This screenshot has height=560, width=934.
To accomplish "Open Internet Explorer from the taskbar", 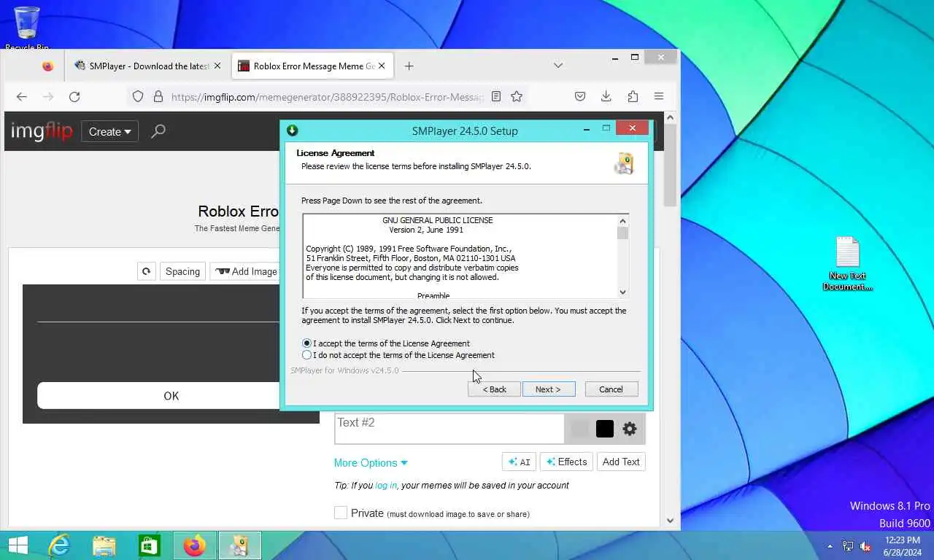I will [59, 545].
